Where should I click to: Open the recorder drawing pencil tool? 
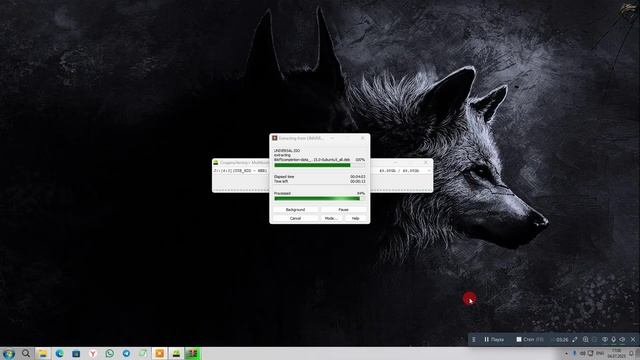point(575,340)
